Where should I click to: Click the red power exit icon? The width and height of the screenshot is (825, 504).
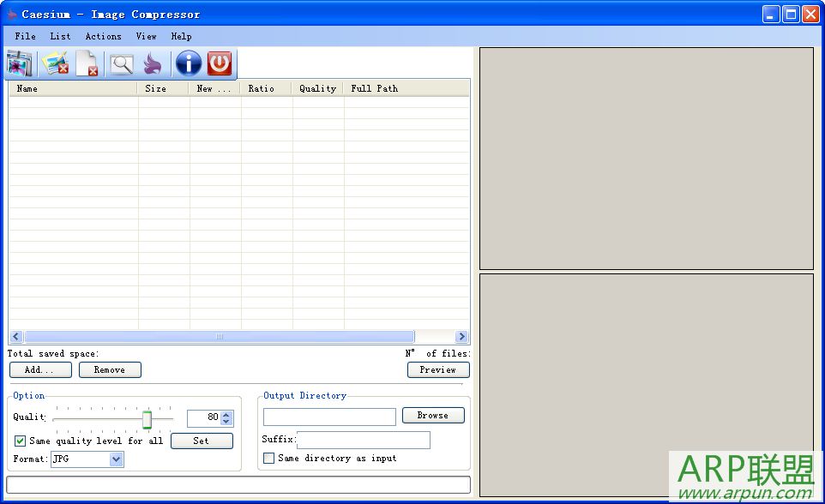pos(220,63)
